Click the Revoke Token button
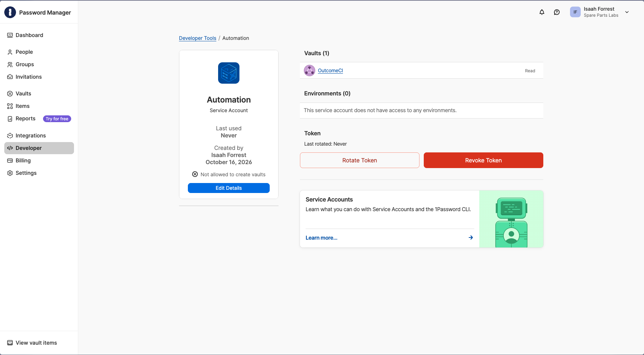The height and width of the screenshot is (355, 644). (x=484, y=160)
